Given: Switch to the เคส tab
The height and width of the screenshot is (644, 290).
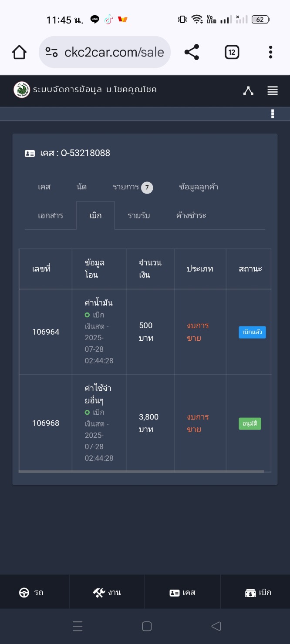Looking at the screenshot, I should click(x=44, y=187).
